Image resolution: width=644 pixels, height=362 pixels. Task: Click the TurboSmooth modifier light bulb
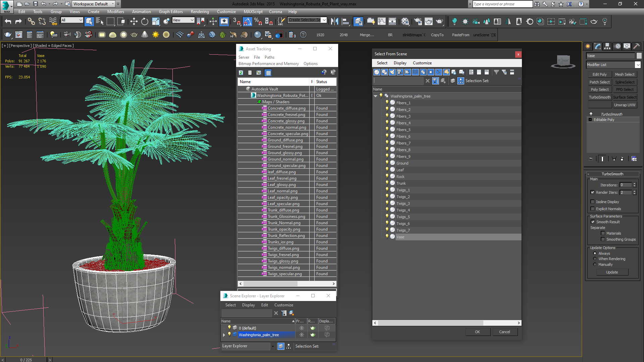coord(591,114)
